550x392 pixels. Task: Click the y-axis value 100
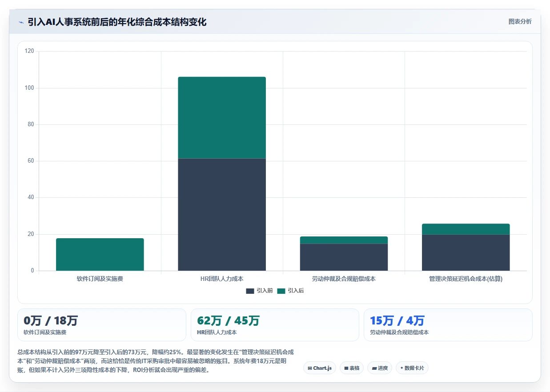point(29,88)
